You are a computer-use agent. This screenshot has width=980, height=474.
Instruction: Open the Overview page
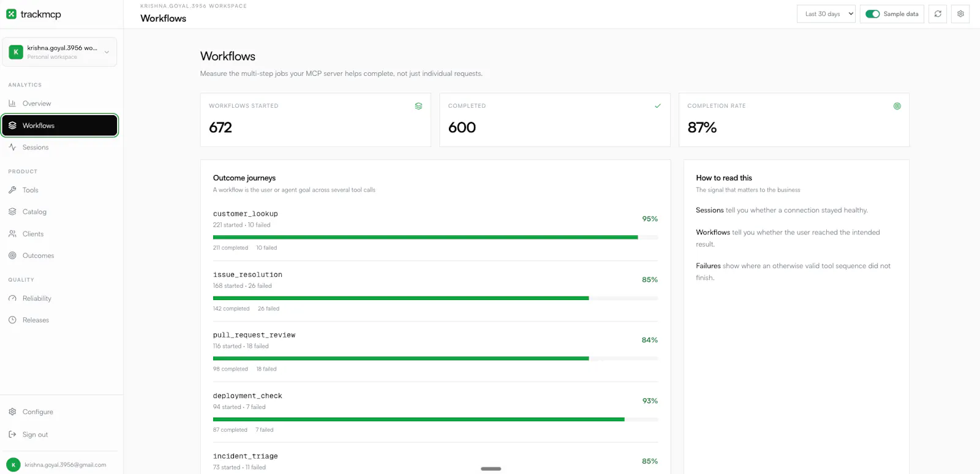coord(59,103)
